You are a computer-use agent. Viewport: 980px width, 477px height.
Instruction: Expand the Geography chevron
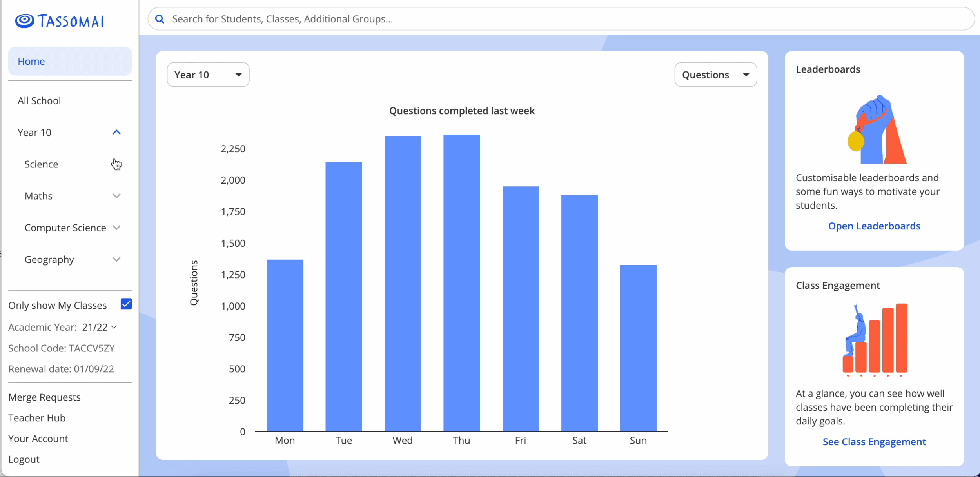tap(116, 259)
